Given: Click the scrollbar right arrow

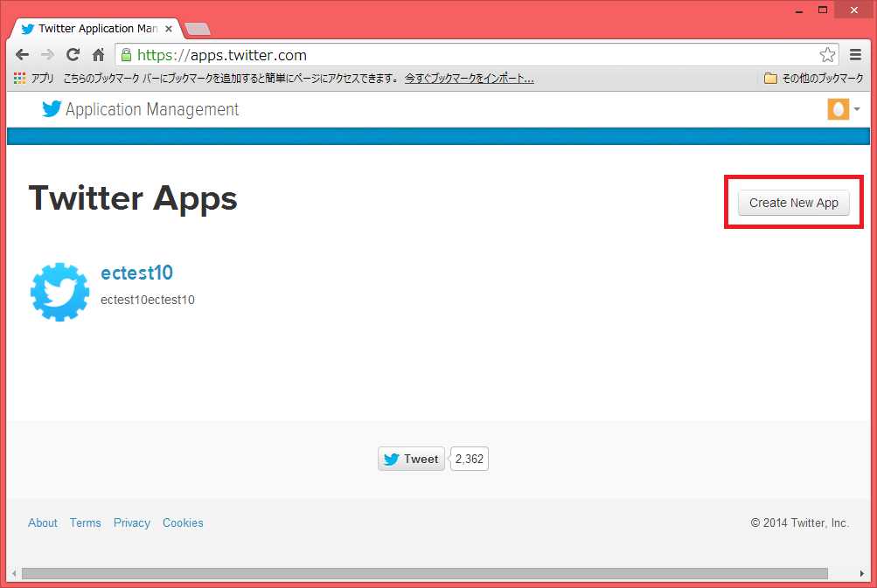Looking at the screenshot, I should point(862,573).
